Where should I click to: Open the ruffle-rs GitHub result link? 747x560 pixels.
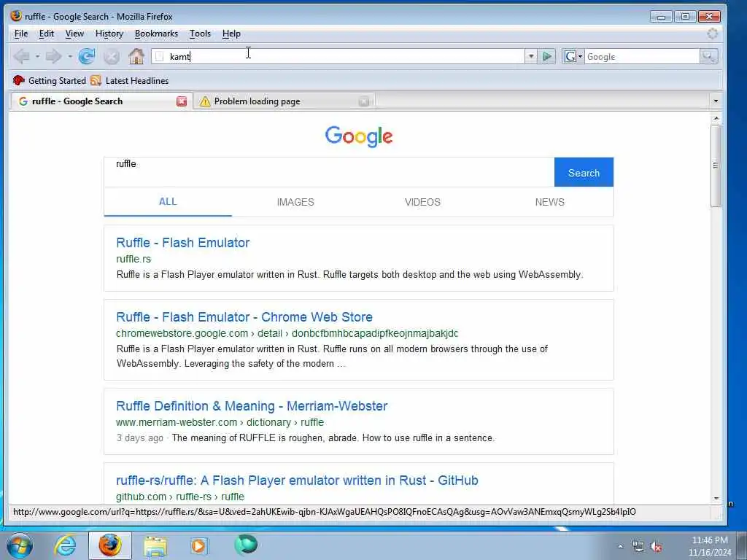[x=297, y=480]
